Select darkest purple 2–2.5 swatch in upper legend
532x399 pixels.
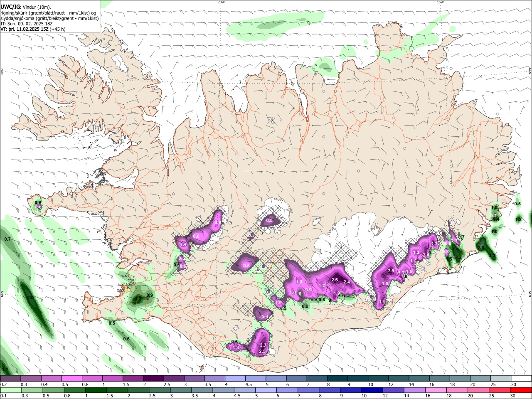153,379
